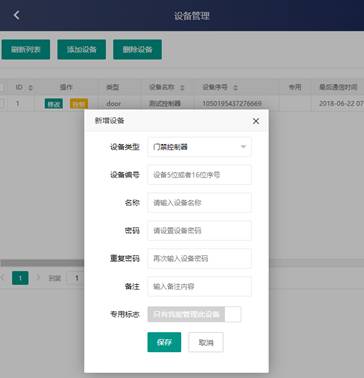Click the 取消 button

pyautogui.click(x=206, y=342)
